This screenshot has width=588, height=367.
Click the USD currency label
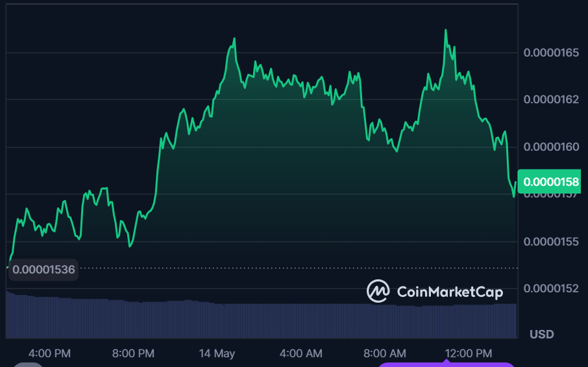coord(541,335)
